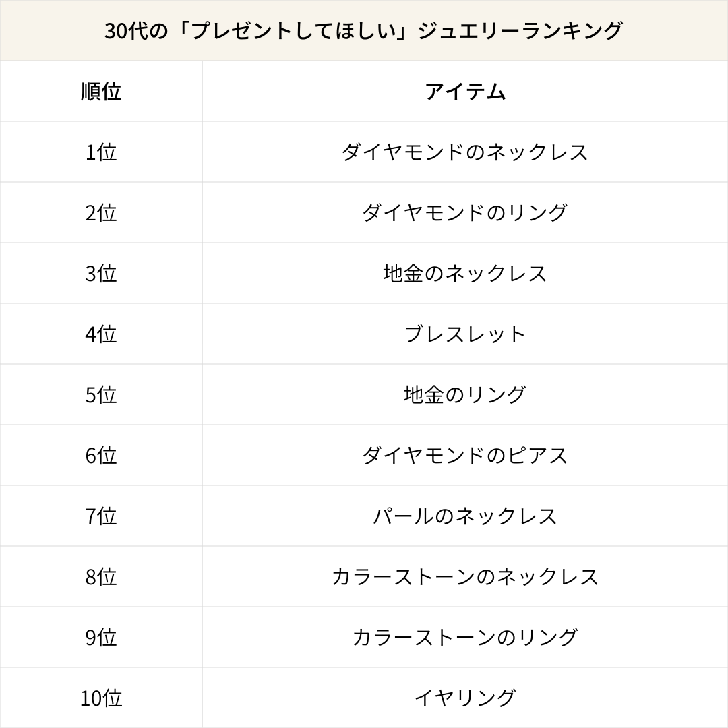Click ダイヤモンドのネックレス item text

[465, 152]
